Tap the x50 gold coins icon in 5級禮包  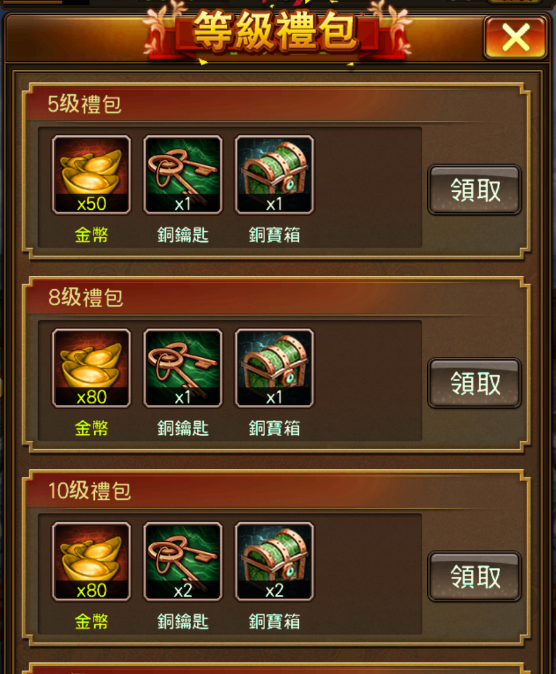point(91,175)
